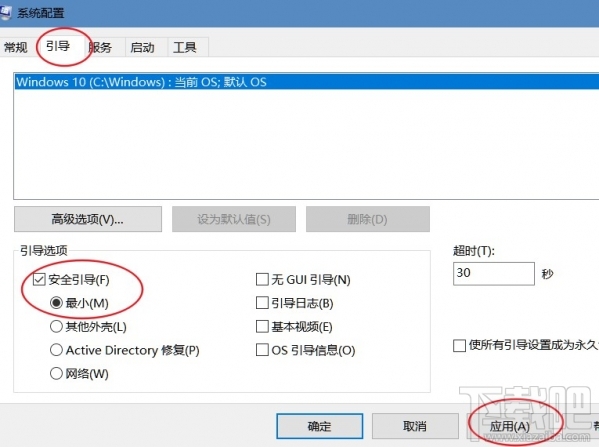Go to the 工具 tab
The width and height of the screenshot is (599, 447).
tap(185, 47)
